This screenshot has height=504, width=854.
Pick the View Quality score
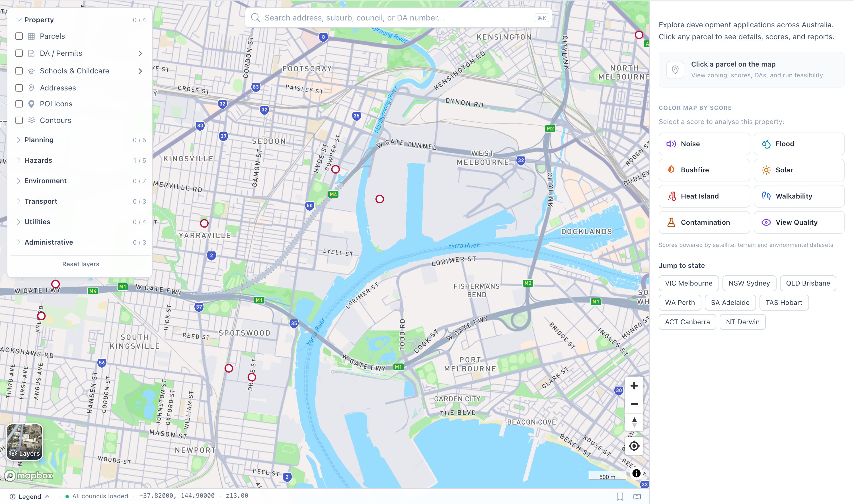799,222
